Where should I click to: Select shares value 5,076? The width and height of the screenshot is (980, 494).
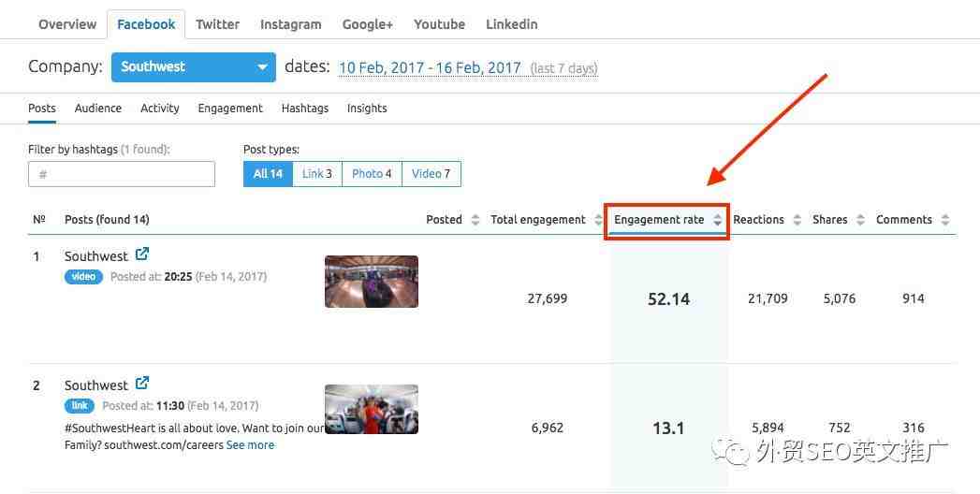(840, 299)
